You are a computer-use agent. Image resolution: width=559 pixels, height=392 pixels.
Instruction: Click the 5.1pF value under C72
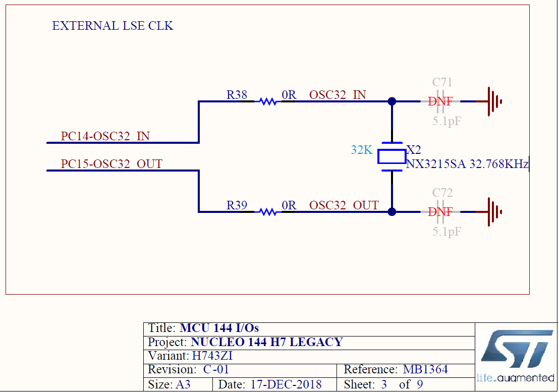pyautogui.click(x=444, y=232)
